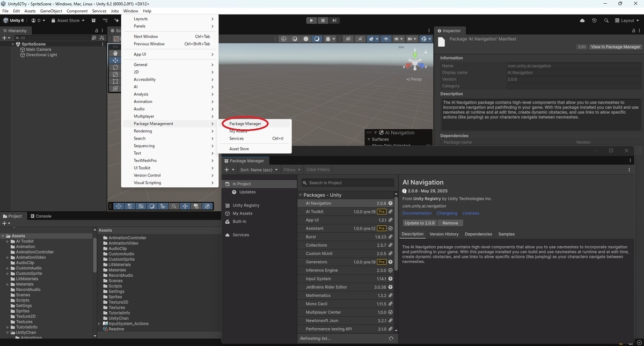The height and width of the screenshot is (346, 644).
Task: Select the Transform tool in Scene view
Action: click(x=115, y=89)
